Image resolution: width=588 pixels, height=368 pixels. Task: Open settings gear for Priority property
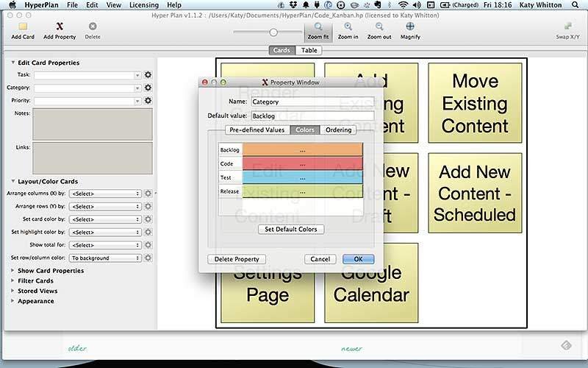pos(148,101)
